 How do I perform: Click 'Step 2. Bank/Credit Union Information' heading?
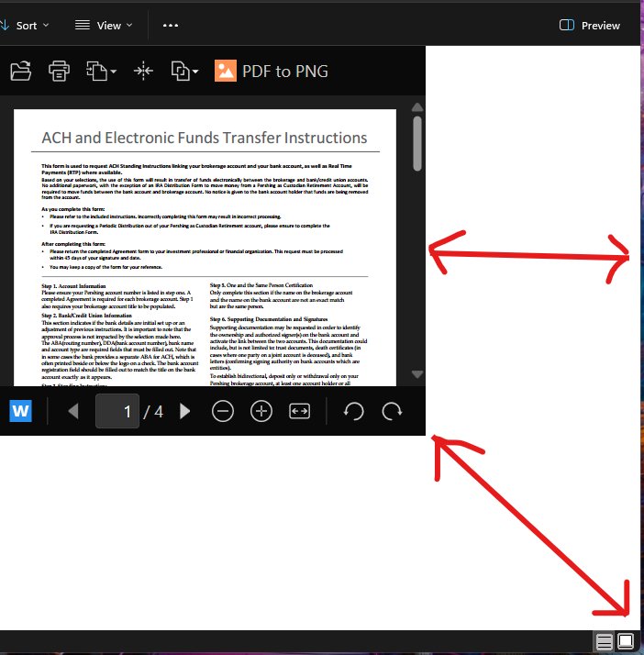point(86,316)
